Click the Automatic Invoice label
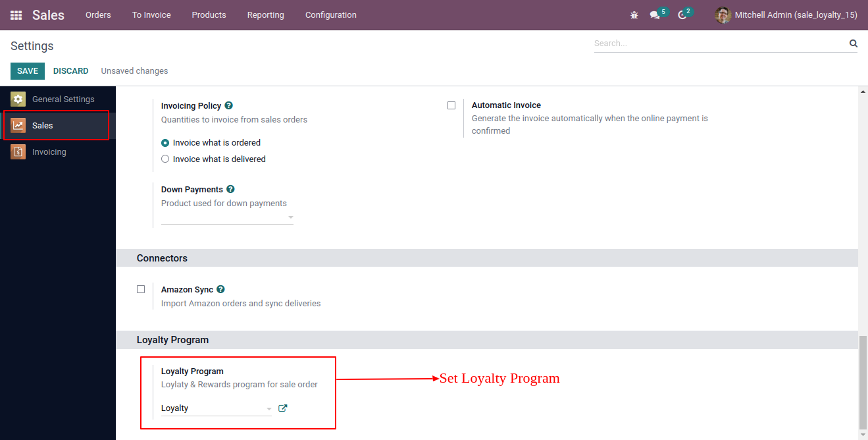The height and width of the screenshot is (440, 868). coord(506,105)
